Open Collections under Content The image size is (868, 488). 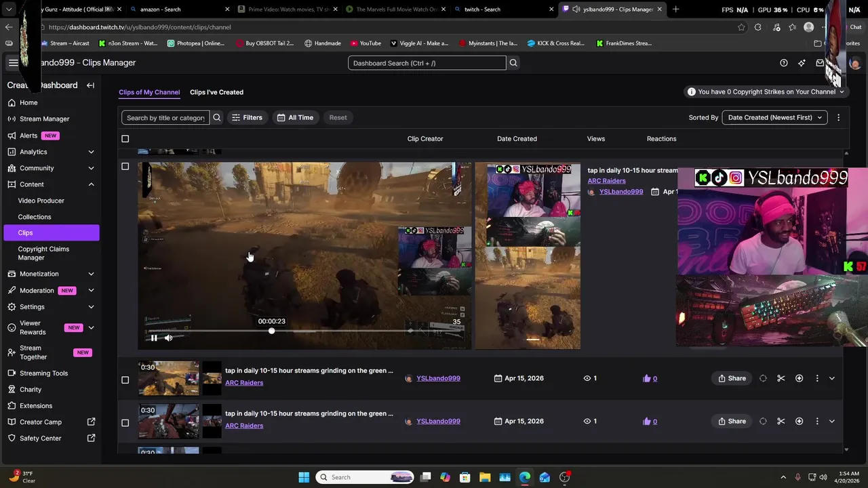pyautogui.click(x=35, y=217)
